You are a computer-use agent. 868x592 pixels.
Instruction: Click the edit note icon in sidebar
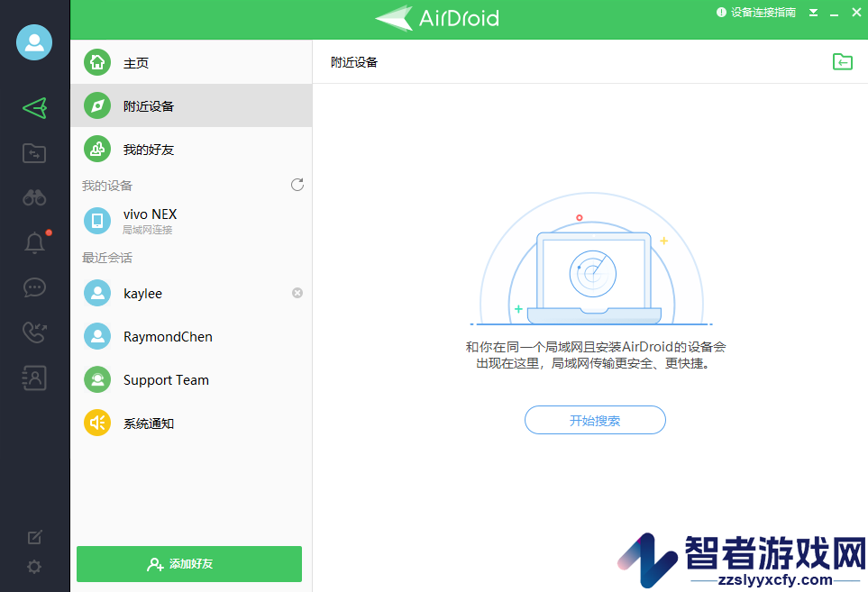pos(34,537)
